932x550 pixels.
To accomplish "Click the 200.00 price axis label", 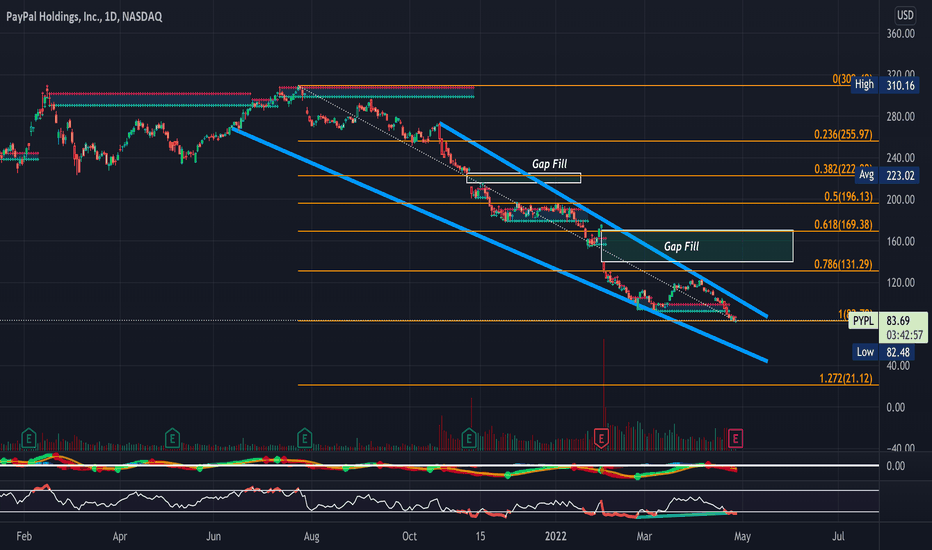I will pos(900,200).
